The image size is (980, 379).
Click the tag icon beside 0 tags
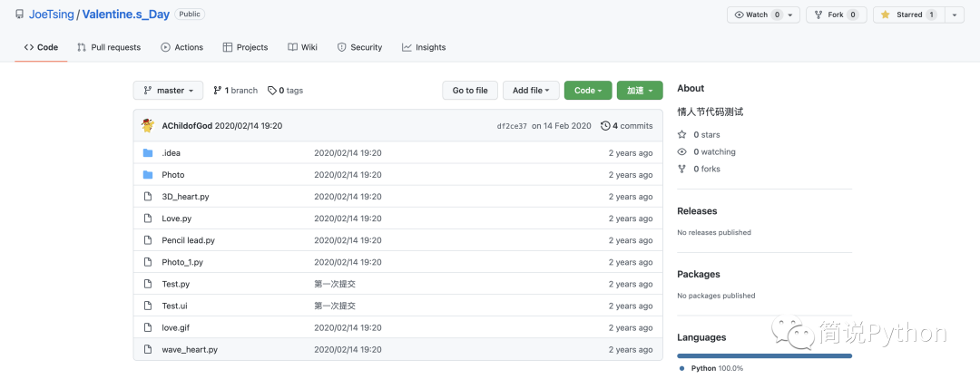[x=272, y=91]
